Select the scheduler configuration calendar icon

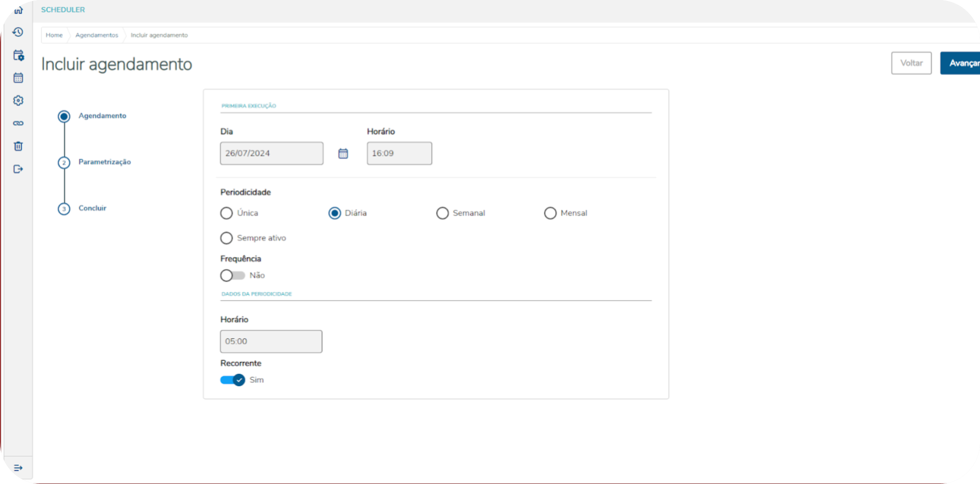[x=18, y=55]
